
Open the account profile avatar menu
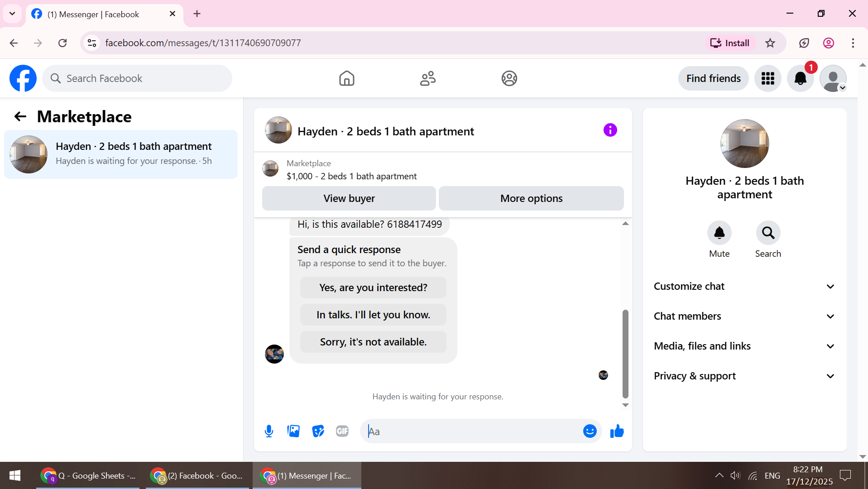(x=833, y=78)
